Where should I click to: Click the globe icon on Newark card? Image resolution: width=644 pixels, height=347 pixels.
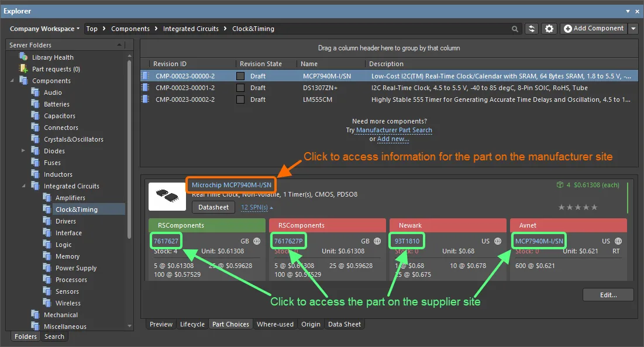pos(498,241)
